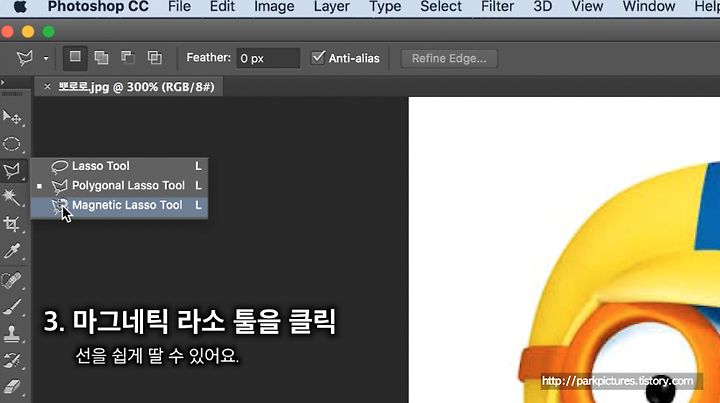Select the Elliptical Marquee tool
720x403 pixels.
pyautogui.click(x=12, y=144)
